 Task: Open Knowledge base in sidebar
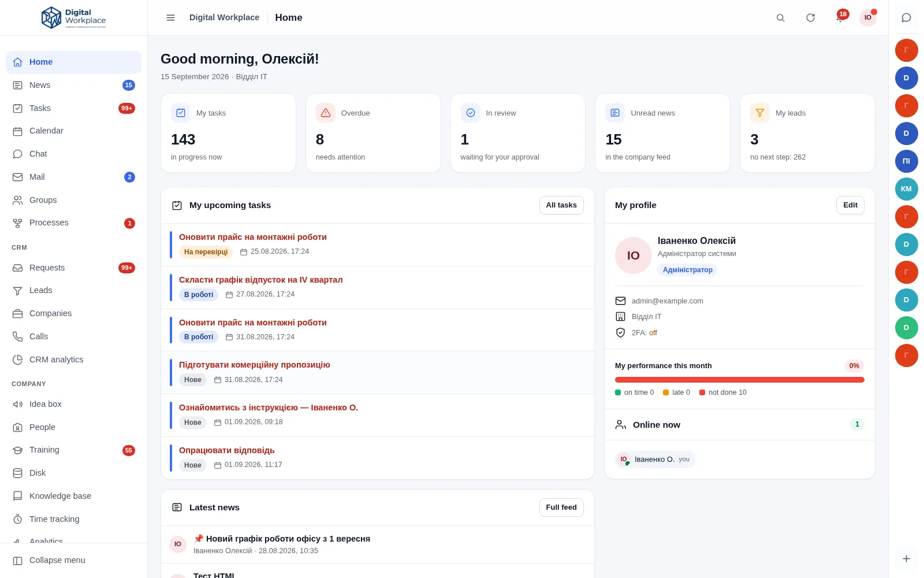click(73, 496)
